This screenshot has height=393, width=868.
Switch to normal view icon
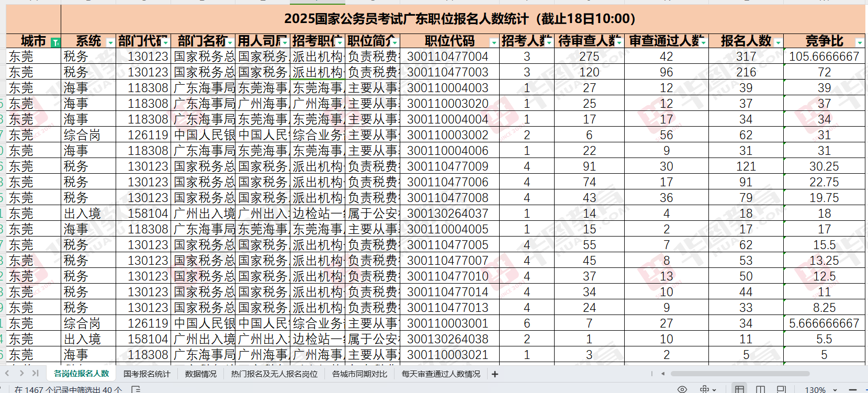point(739,389)
